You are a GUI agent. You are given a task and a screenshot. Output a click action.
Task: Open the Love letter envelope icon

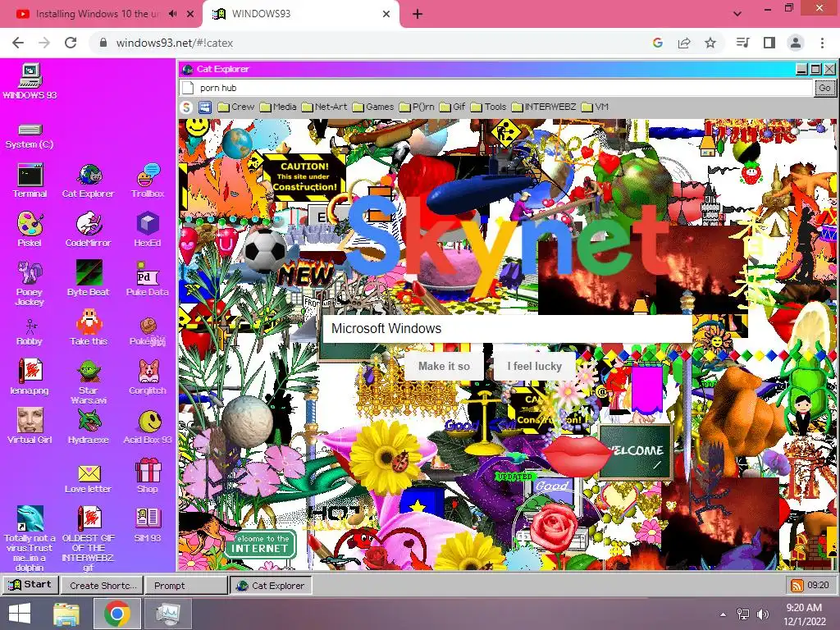(89, 478)
